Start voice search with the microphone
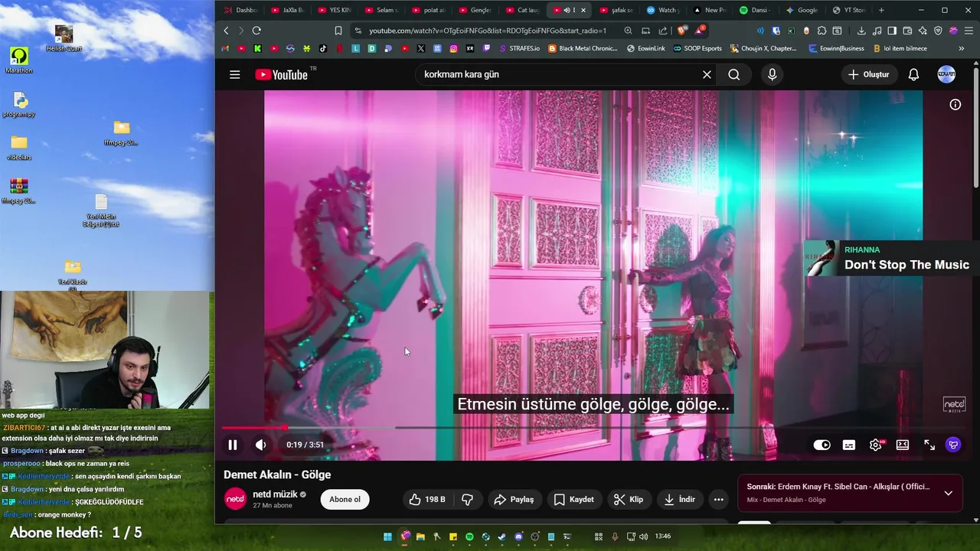Viewport: 980px width, 551px height. tap(772, 74)
